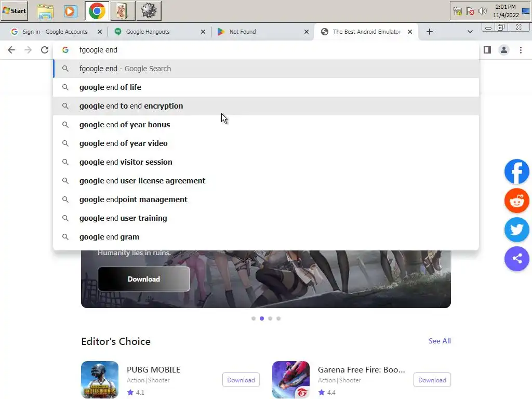The width and height of the screenshot is (532, 399).
Task: Select the second carousel slide dot
Action: (262, 318)
